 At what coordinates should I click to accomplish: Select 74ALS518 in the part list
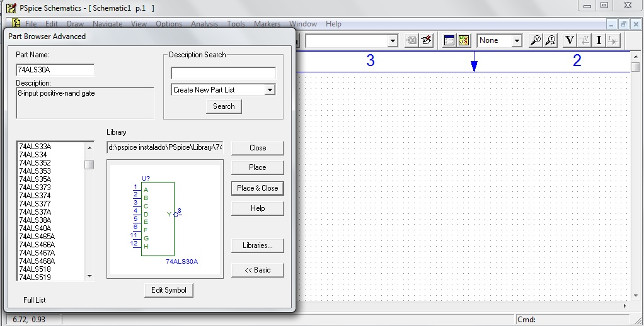click(x=35, y=269)
